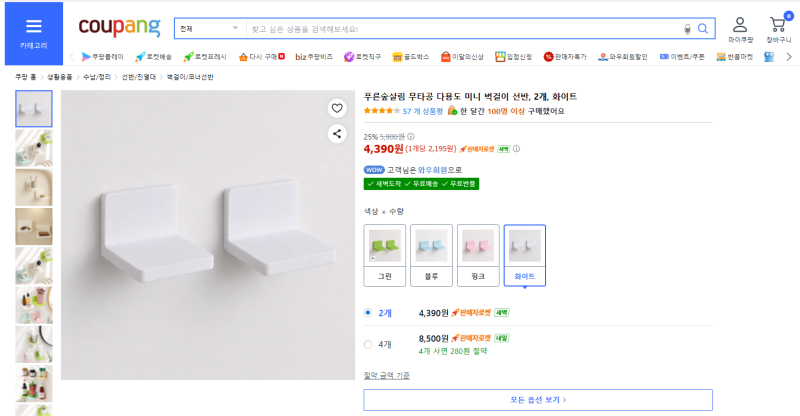Open 로켓배송 navigation item
Image resolution: width=800 pixels, height=416 pixels.
click(x=154, y=57)
